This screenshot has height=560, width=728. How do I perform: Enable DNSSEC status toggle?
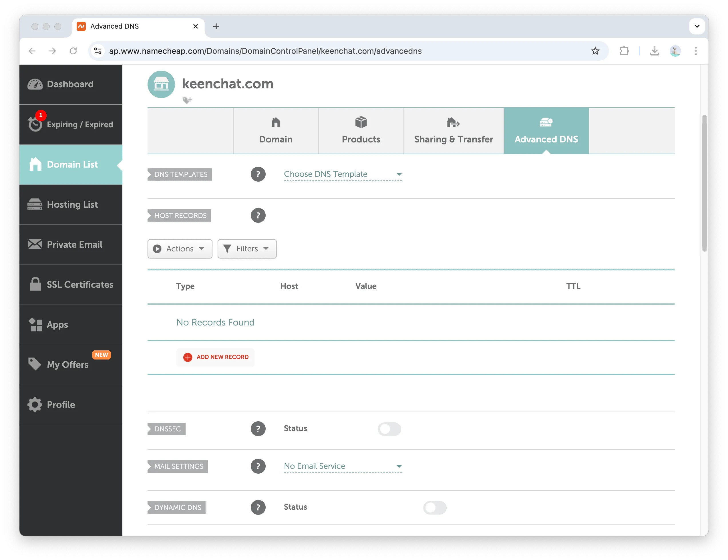pos(390,429)
